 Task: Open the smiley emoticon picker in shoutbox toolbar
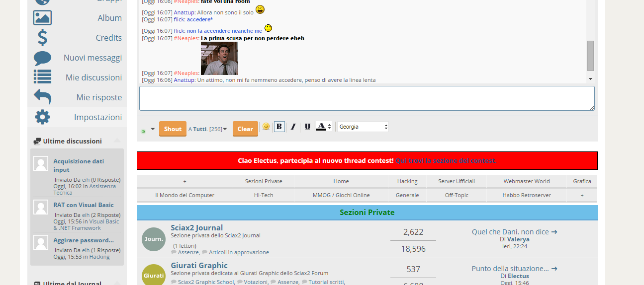[x=266, y=127]
